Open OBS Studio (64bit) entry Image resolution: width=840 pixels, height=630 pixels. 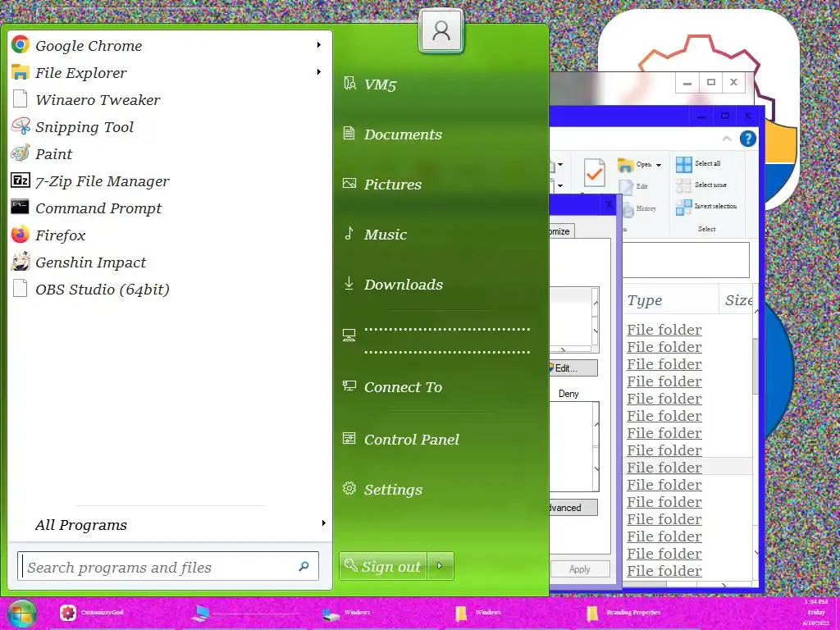click(x=170, y=290)
